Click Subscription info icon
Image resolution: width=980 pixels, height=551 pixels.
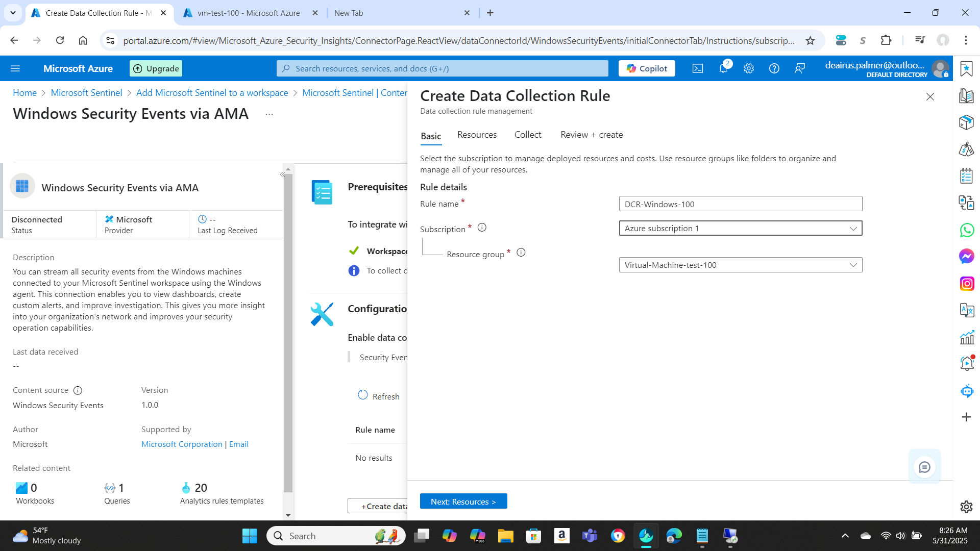click(x=482, y=228)
